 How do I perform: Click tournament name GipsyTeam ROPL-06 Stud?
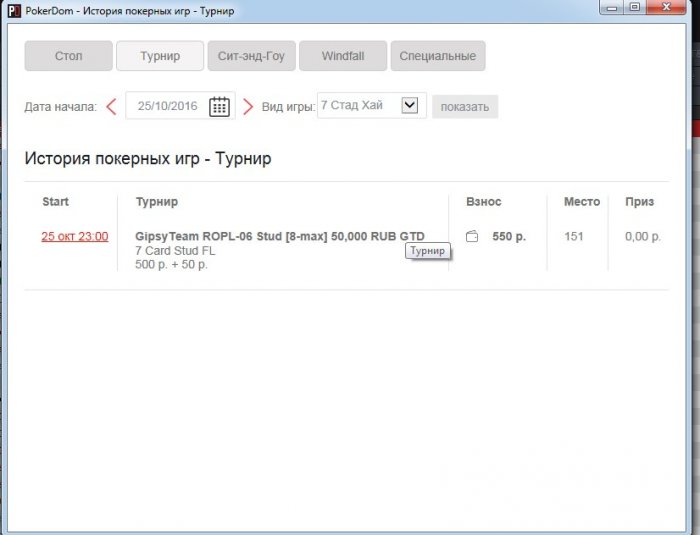click(280, 236)
